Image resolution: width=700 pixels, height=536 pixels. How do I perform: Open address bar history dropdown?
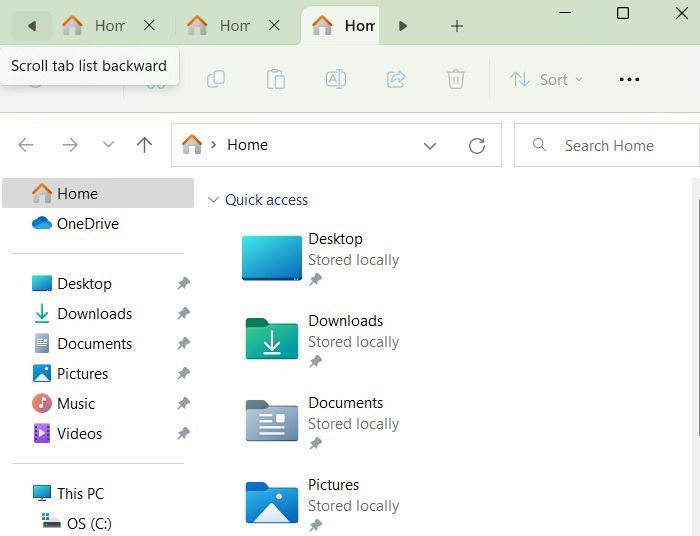pyautogui.click(x=430, y=146)
